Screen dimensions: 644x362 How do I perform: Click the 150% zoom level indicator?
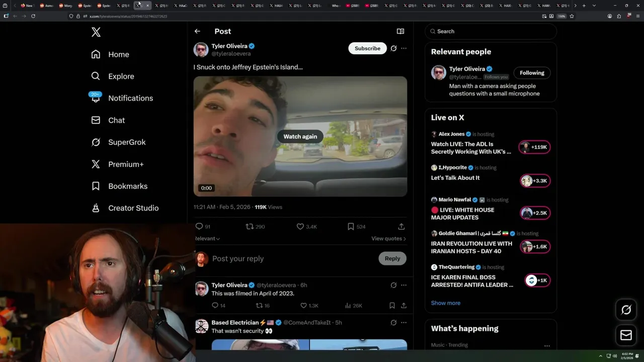coord(561,16)
